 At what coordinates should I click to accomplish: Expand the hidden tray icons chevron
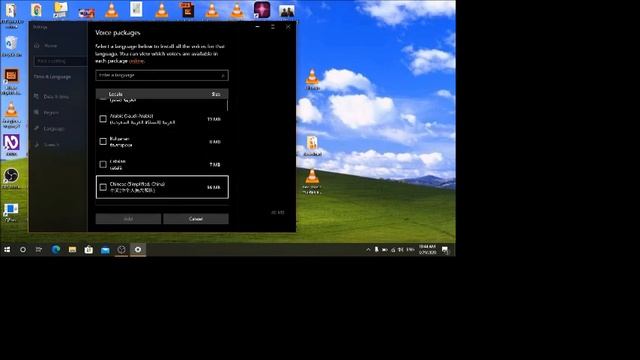368,249
